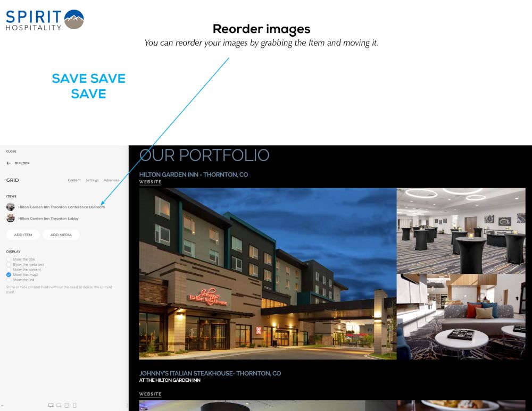Collapse the sidebar with the double-chevron icon
This screenshot has height=411, width=532.
tap(3, 406)
